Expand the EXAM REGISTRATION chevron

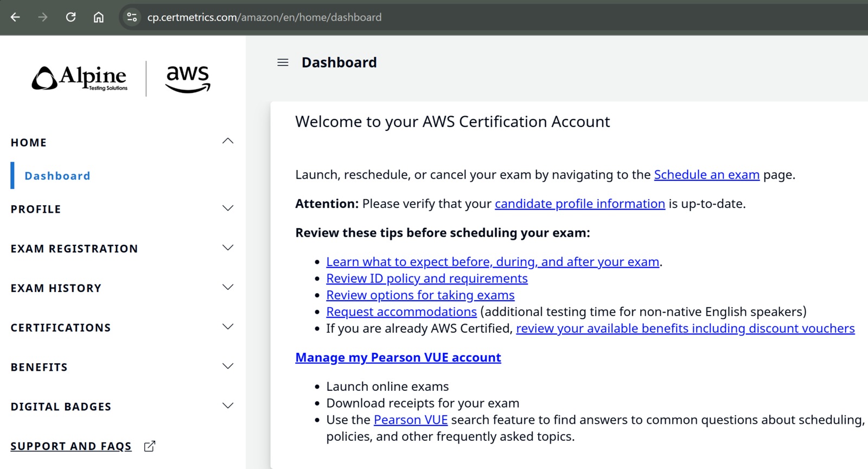[228, 248]
